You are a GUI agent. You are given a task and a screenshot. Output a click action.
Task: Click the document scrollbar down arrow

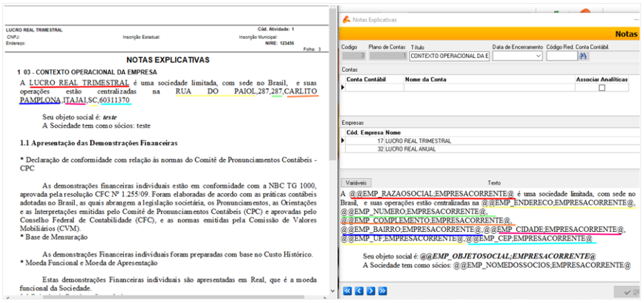[x=333, y=290]
